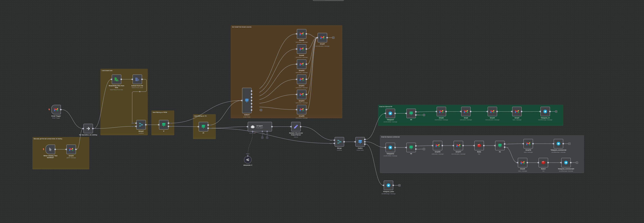Open the 'No Operation, do nothing' node
The image size is (644, 223).
click(88, 128)
